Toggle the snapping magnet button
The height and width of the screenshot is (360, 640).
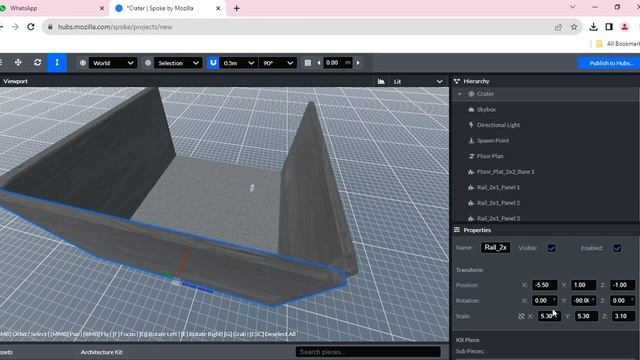(213, 63)
